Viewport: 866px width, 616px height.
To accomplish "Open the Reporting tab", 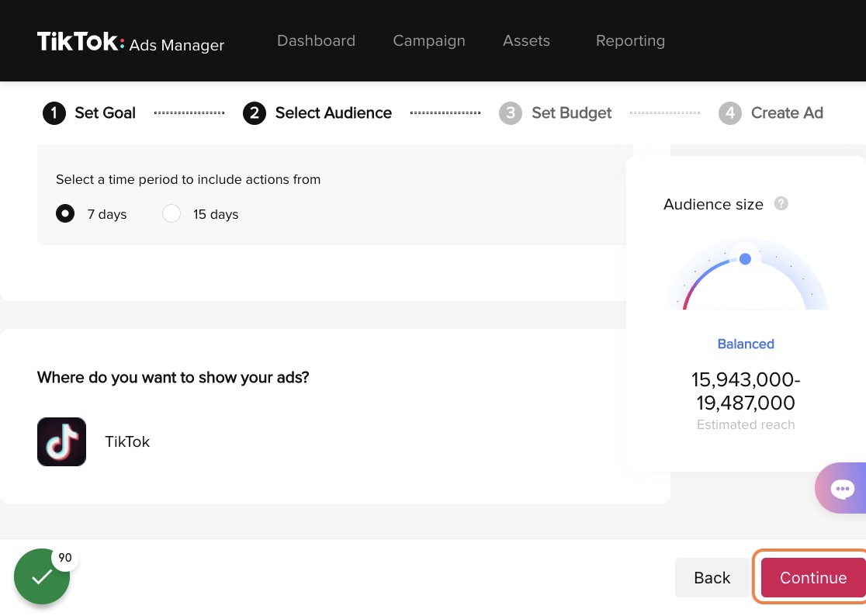I will click(x=630, y=41).
